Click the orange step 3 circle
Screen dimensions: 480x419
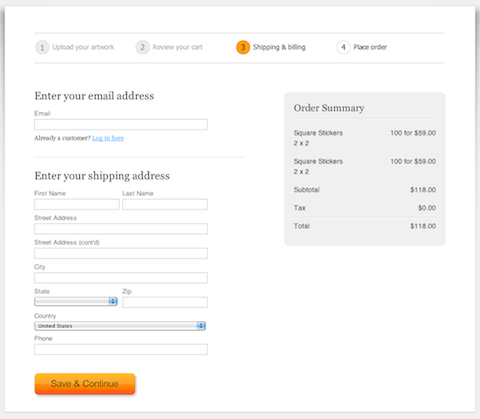243,47
